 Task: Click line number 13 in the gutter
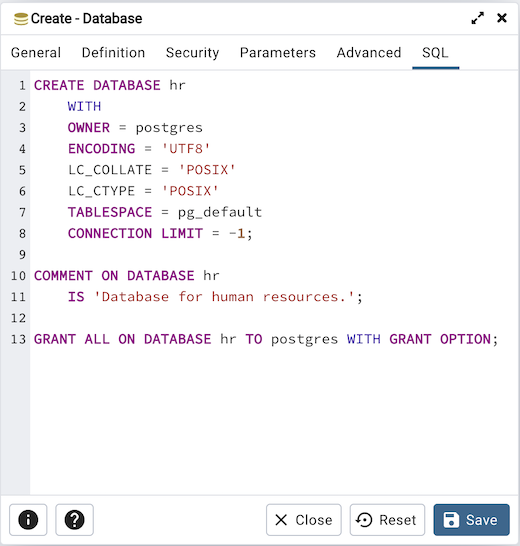pyautogui.click(x=18, y=339)
